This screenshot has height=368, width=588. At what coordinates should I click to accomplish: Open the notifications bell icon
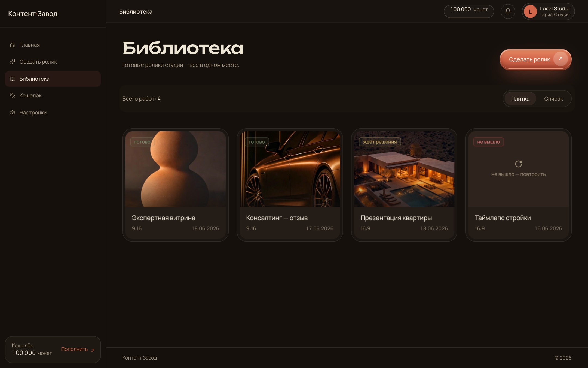508,11
